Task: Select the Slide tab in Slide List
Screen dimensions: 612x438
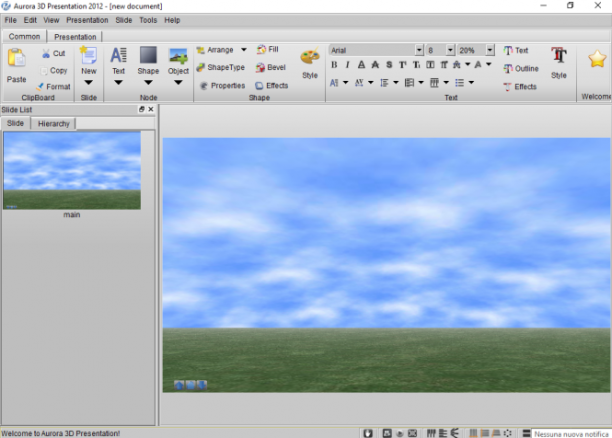Action: point(15,123)
